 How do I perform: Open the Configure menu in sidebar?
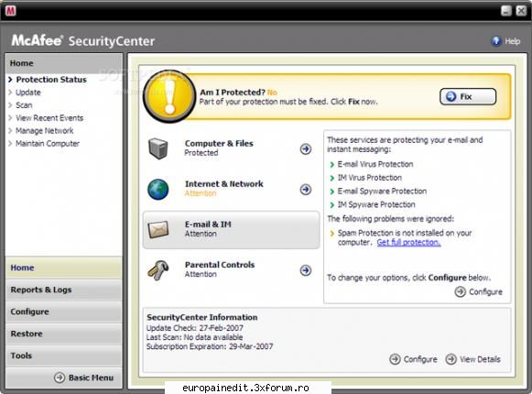point(64,312)
